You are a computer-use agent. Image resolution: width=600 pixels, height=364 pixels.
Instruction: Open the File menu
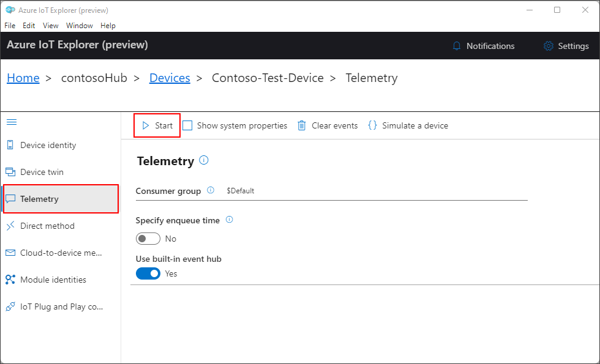click(10, 26)
